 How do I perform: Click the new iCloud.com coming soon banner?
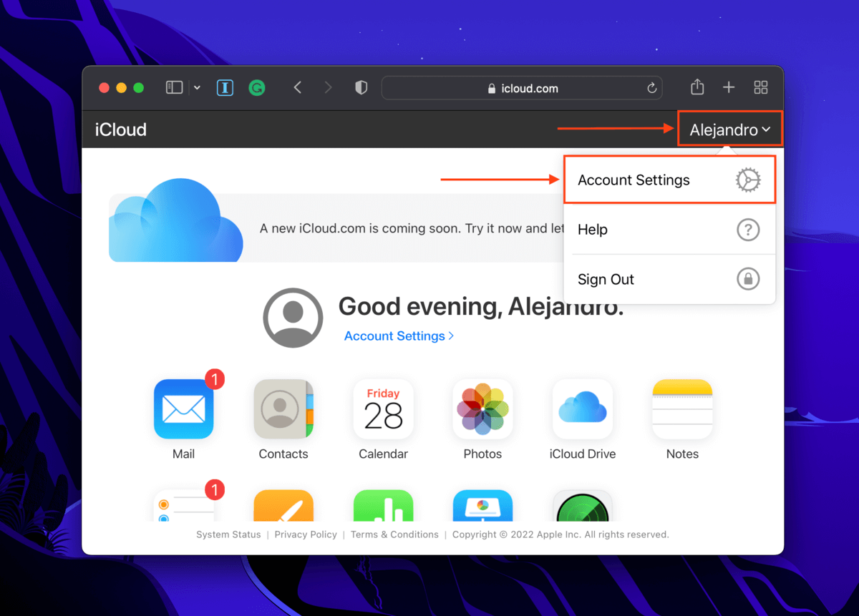[x=336, y=228]
